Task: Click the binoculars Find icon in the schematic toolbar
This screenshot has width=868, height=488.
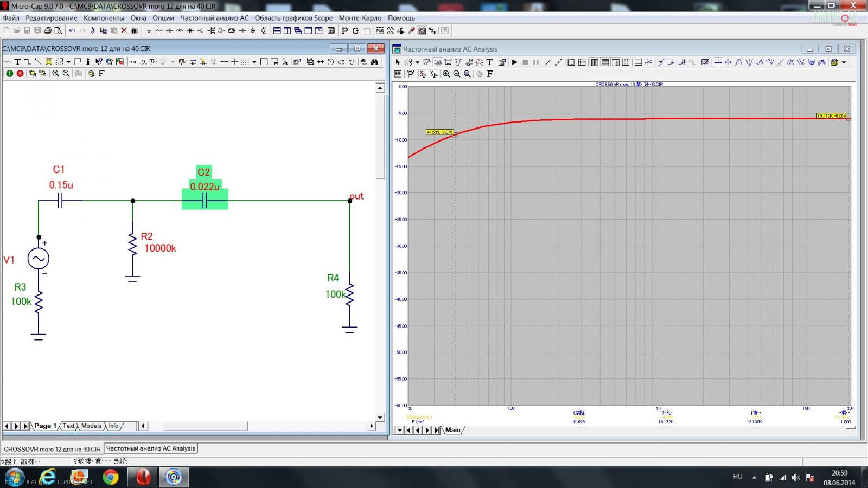Action: [x=374, y=62]
